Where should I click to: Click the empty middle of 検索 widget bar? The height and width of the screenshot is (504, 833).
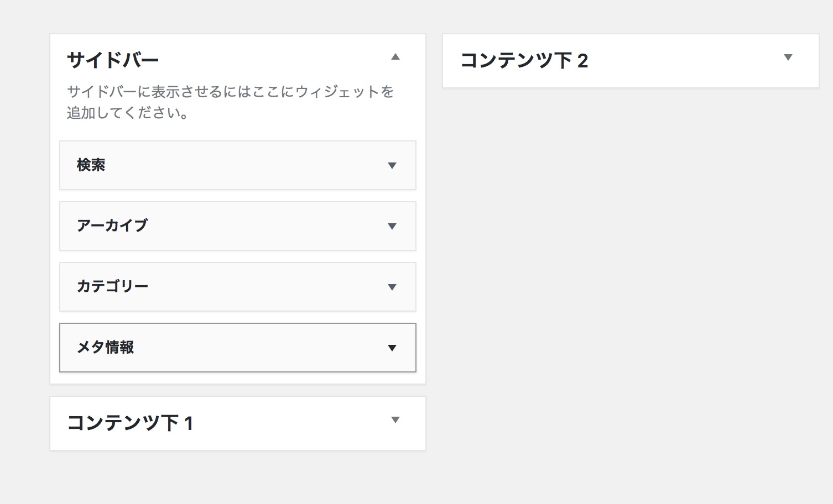point(246,165)
